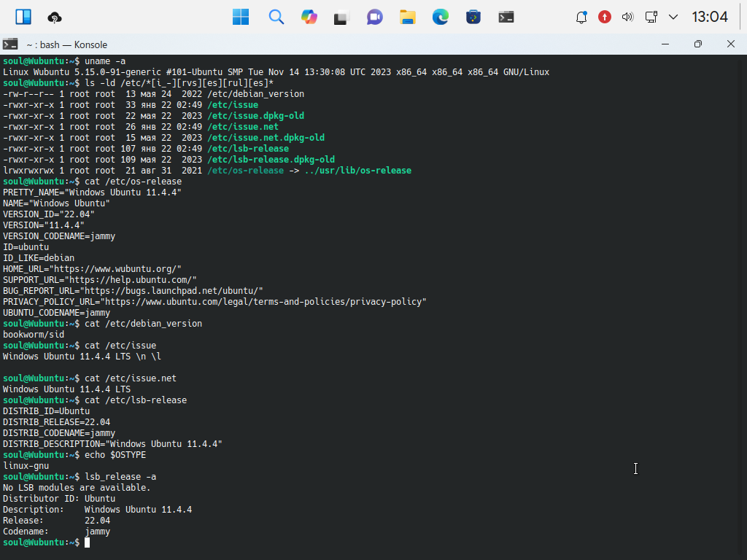Click the '~ : bash — Konsole' window title
The width and height of the screenshot is (747, 560).
66,44
